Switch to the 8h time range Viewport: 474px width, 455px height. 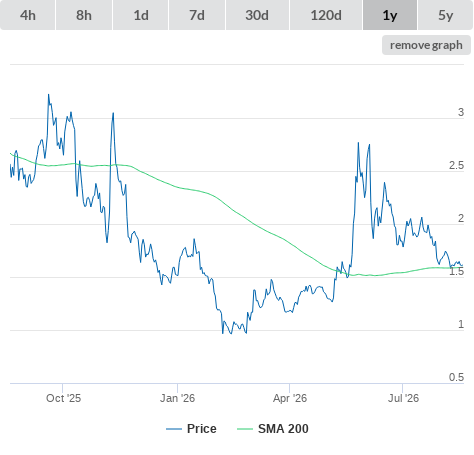tap(84, 15)
